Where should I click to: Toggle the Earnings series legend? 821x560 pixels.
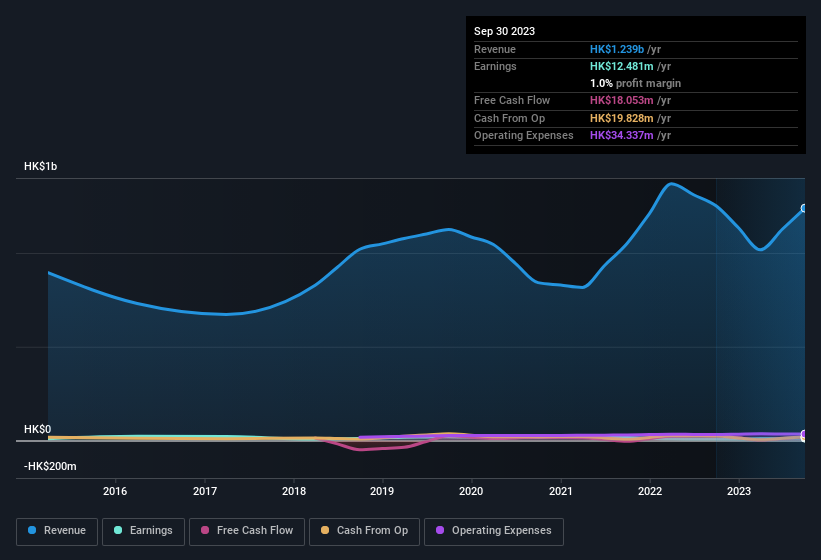[143, 532]
